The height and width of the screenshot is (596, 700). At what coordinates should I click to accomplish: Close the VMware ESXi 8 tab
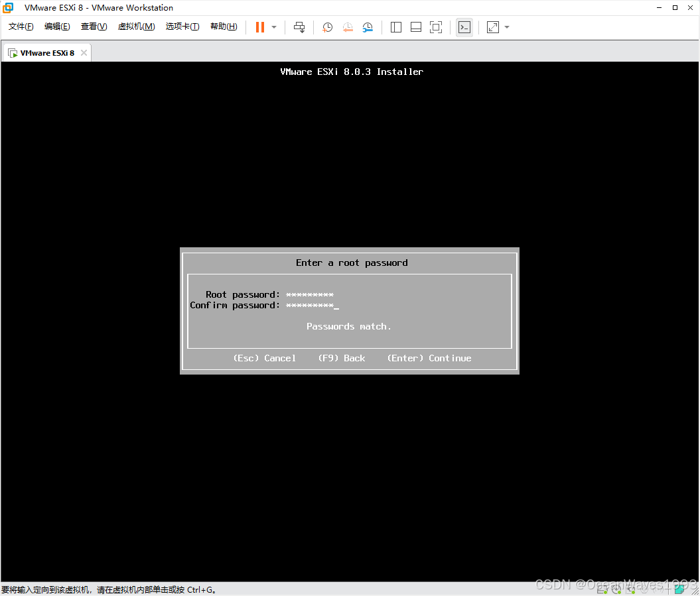(84, 52)
